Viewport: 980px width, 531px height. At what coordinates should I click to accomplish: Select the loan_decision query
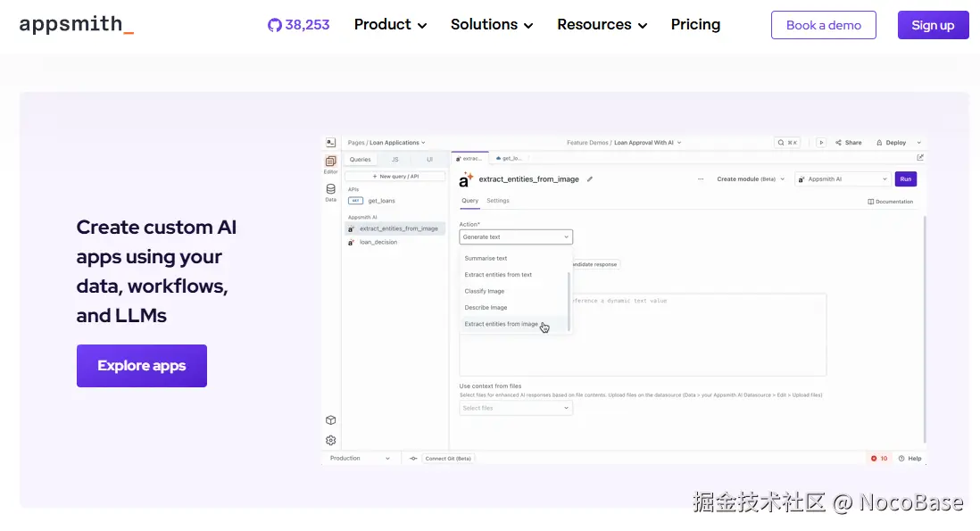tap(378, 242)
